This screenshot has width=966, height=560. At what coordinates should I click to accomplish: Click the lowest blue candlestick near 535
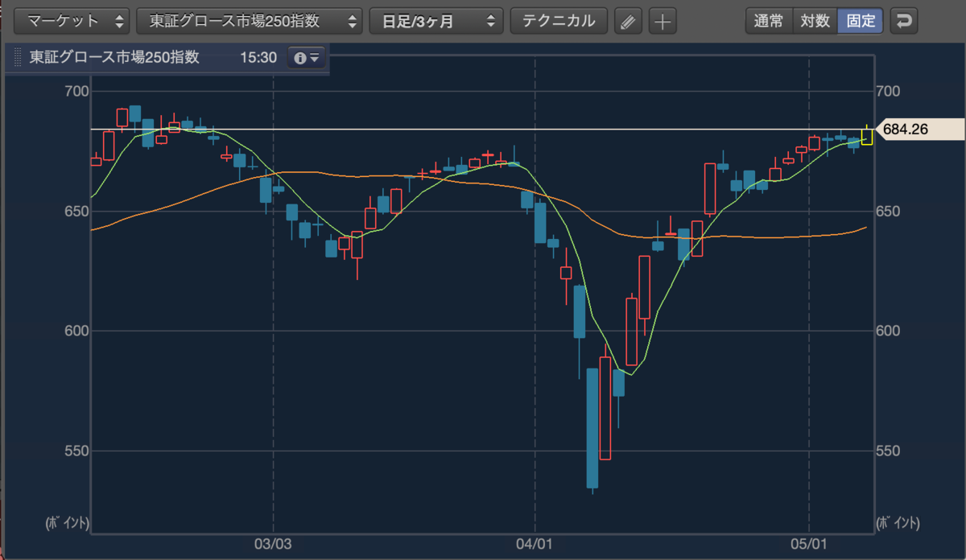coord(592,428)
